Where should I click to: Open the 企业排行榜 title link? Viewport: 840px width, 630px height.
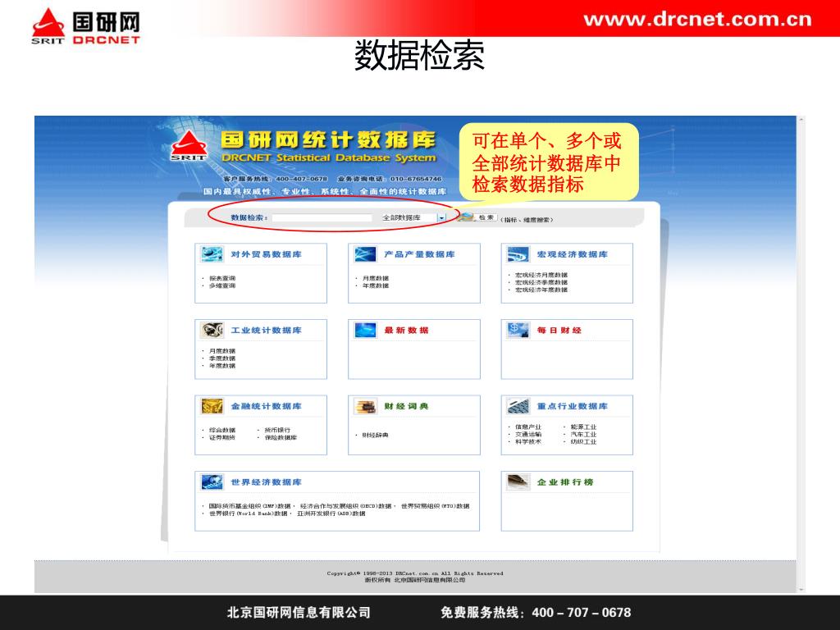(565, 482)
